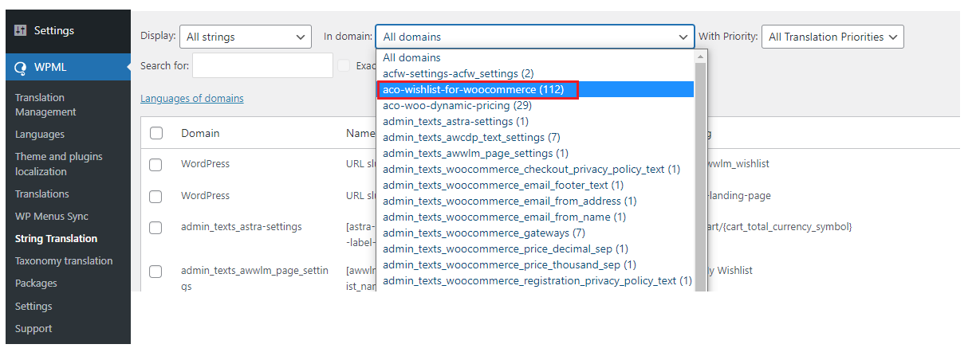Pick admin_texts_woocommerce_registration_privacy_policy_text option
980x356 pixels.
tap(535, 280)
